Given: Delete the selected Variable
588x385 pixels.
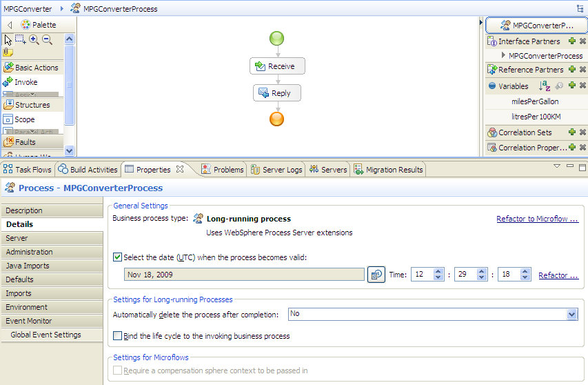Looking at the screenshot, I should pyautogui.click(x=582, y=85).
